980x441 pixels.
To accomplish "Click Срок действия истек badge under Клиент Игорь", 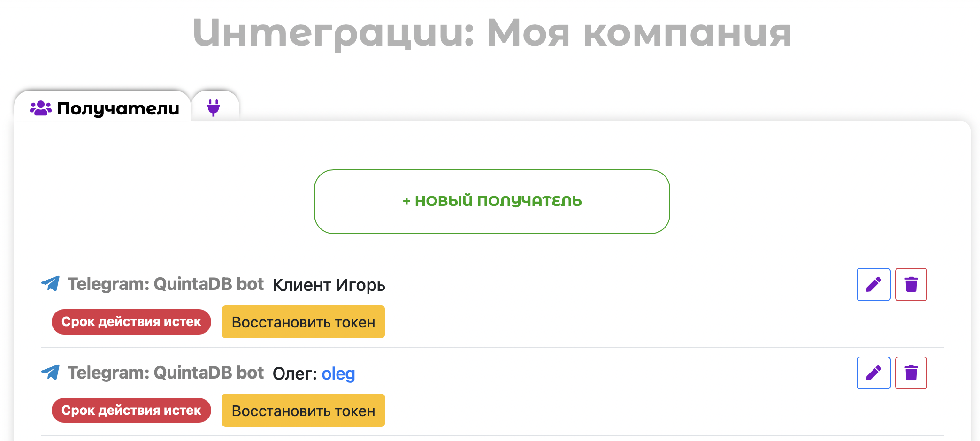I will tap(131, 322).
